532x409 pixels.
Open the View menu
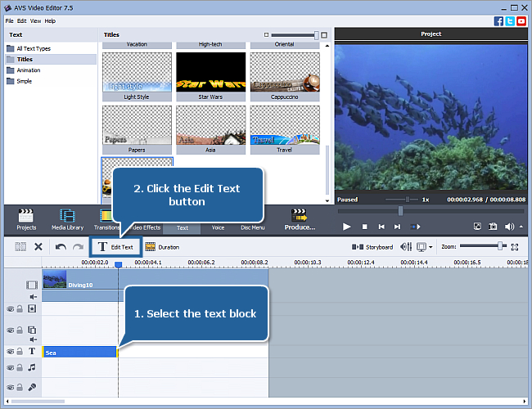coord(35,21)
